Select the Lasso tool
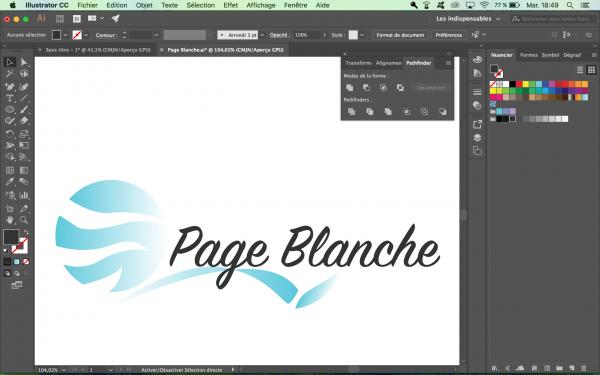The height and width of the screenshot is (375, 600). tap(24, 74)
